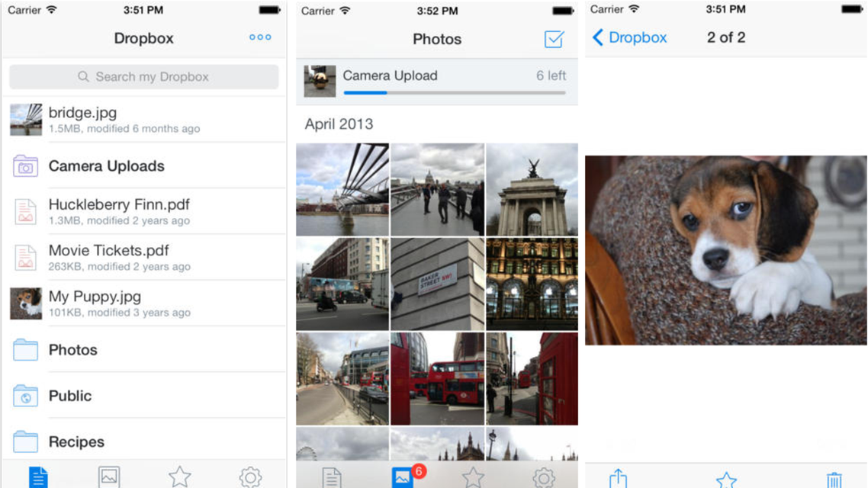Select 'Huckleberry Finn.pdf' file name
The height and width of the screenshot is (488, 868).
(x=119, y=204)
